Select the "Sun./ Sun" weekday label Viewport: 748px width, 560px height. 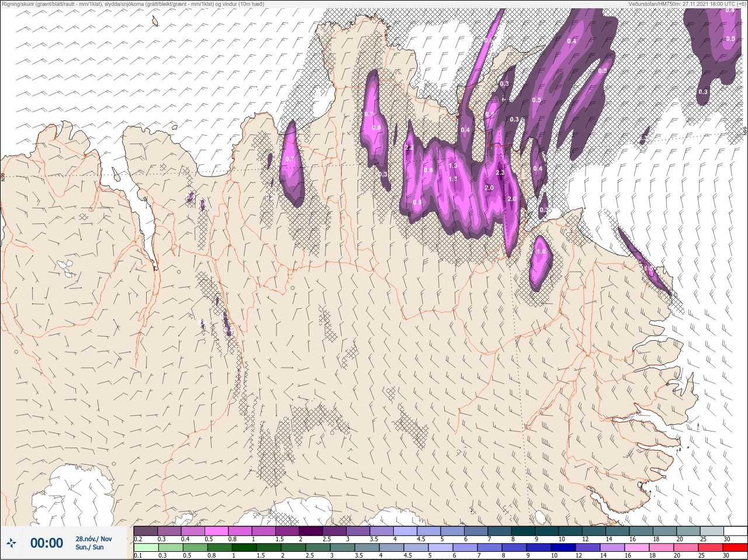pyautogui.click(x=89, y=547)
